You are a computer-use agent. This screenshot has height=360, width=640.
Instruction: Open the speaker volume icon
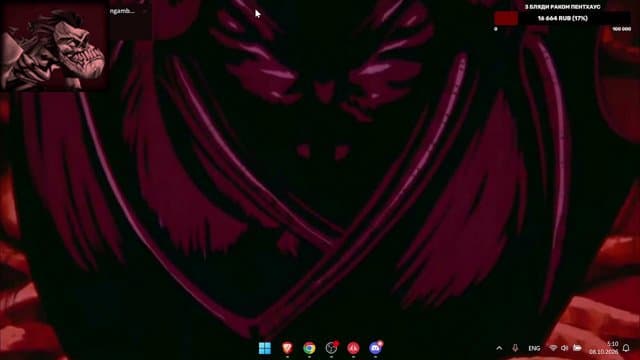click(564, 348)
